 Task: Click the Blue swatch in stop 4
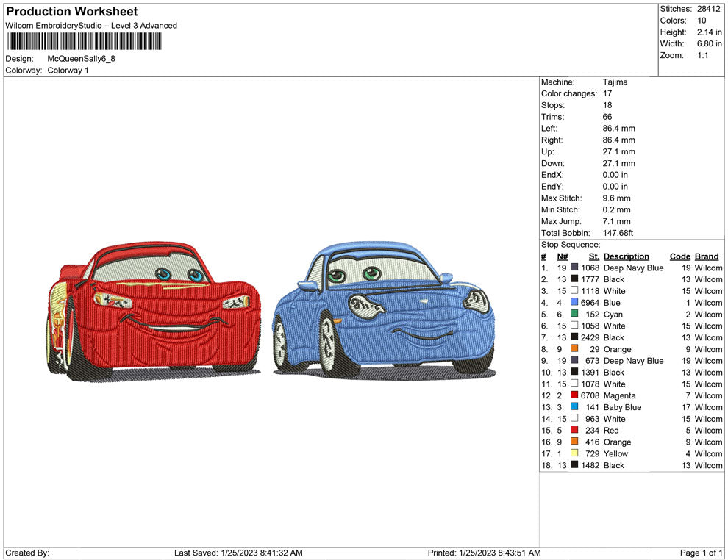574,303
